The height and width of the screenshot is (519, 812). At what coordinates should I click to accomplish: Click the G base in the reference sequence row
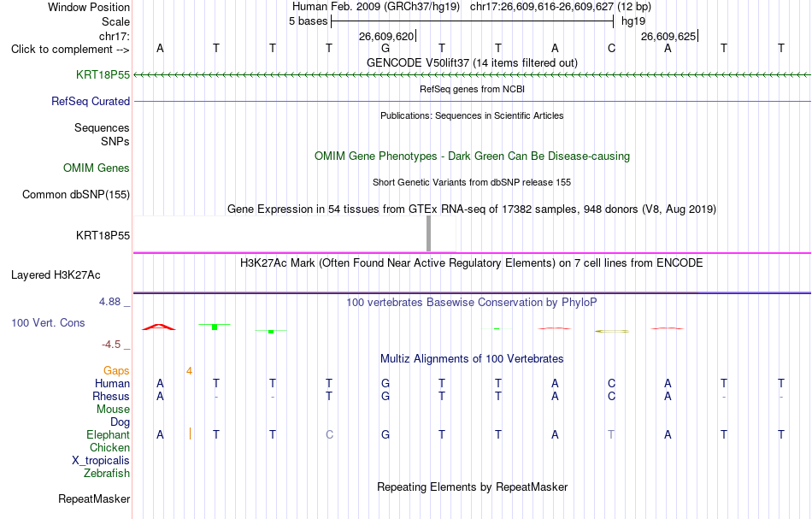click(385, 49)
